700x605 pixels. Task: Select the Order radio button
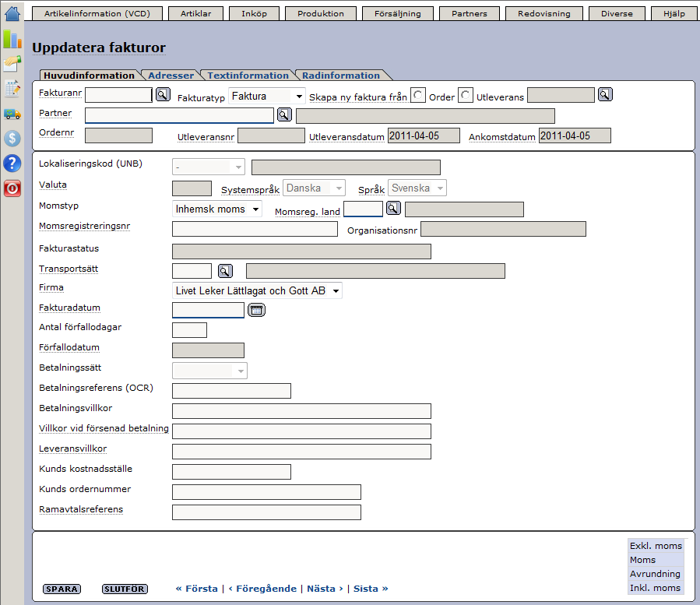click(x=418, y=95)
